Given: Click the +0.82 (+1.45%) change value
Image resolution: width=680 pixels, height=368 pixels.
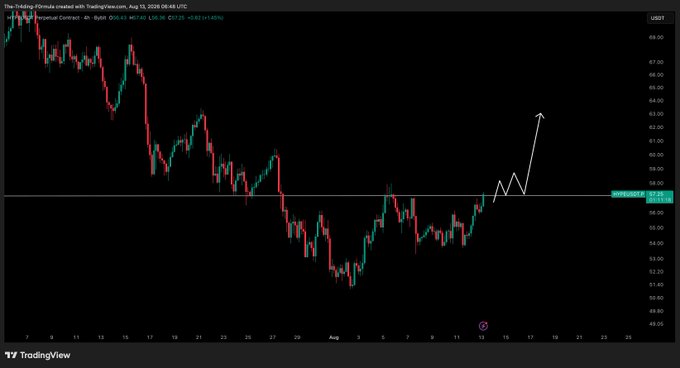Looking at the screenshot, I should click(x=205, y=18).
